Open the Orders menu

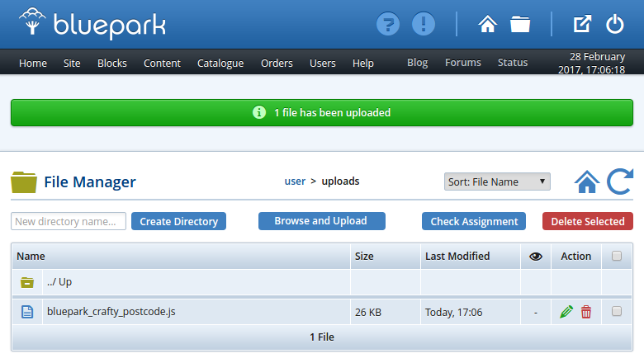point(277,64)
